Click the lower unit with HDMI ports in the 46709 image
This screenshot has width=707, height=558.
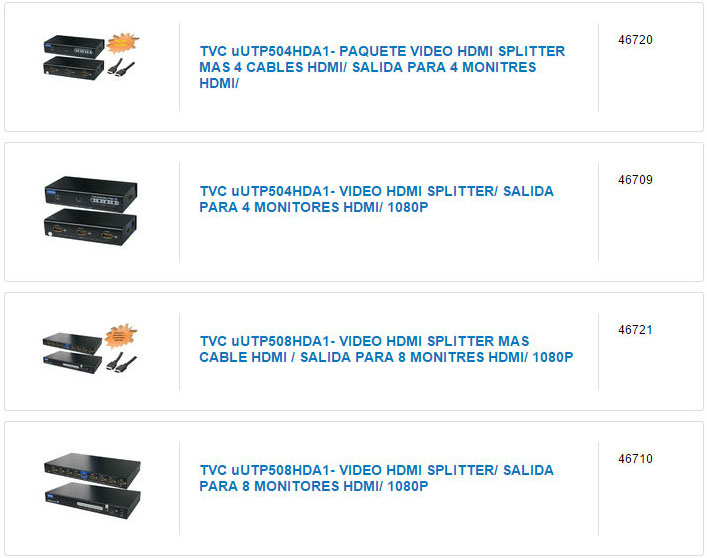[90, 228]
